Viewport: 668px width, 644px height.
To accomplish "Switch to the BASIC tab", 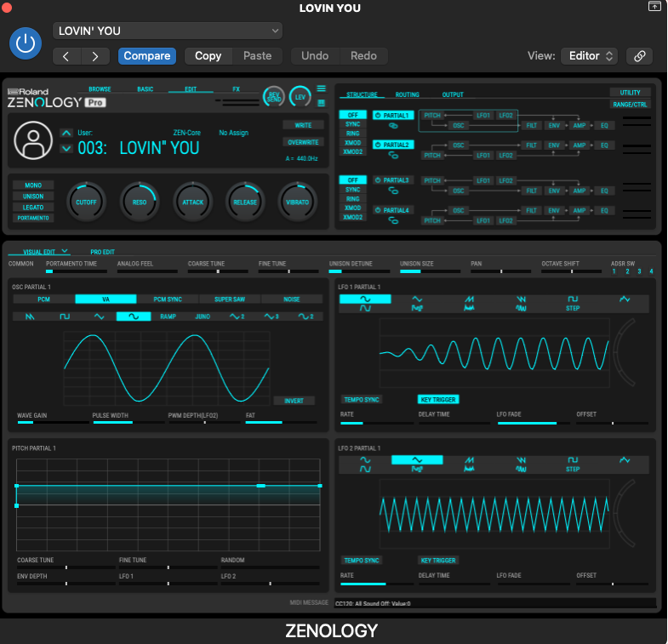I will click(146, 89).
